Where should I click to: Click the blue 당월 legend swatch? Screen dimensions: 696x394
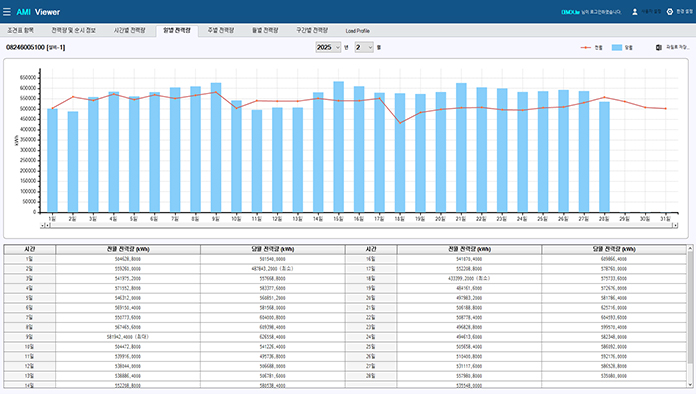pos(617,47)
